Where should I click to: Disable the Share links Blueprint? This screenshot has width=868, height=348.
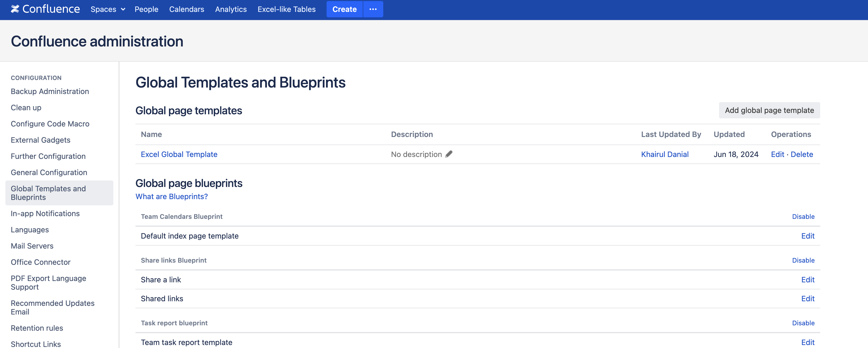click(803, 260)
